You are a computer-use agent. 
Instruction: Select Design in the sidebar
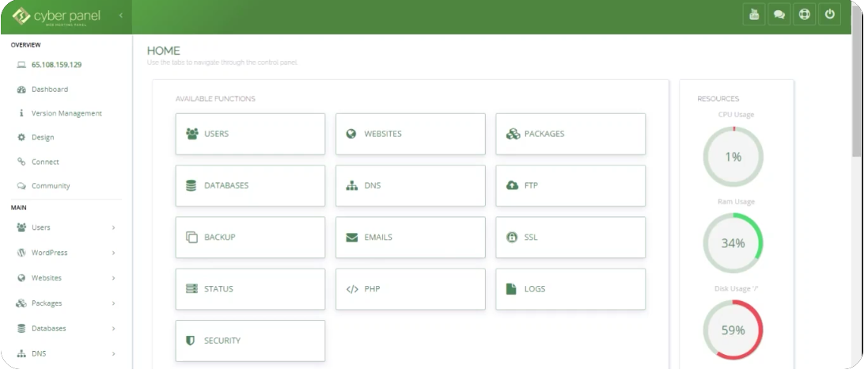pos(43,137)
